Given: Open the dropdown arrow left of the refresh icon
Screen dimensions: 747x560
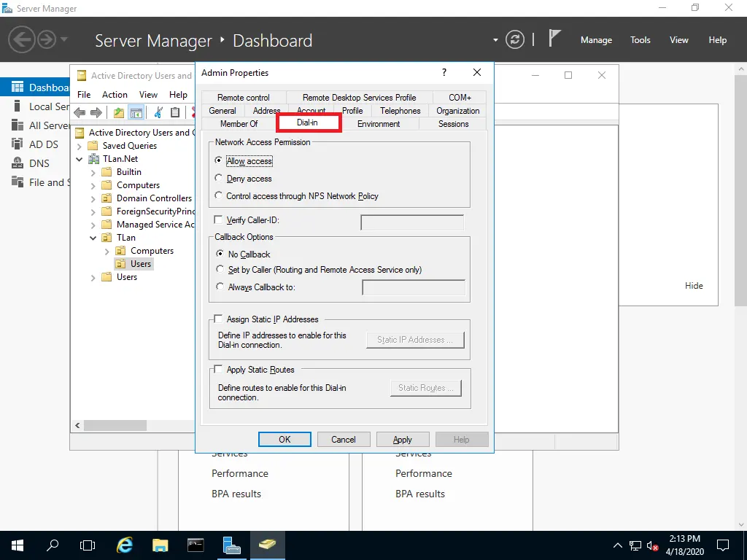Looking at the screenshot, I should 495,40.
